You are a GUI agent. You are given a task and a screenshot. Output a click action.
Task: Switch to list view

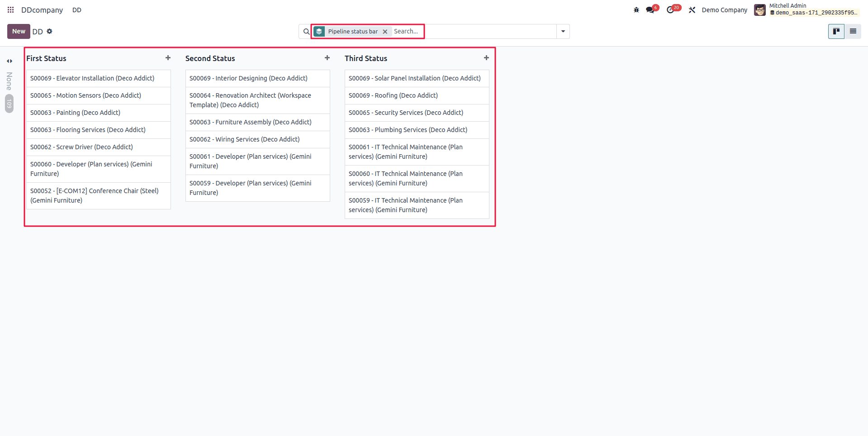tap(853, 31)
